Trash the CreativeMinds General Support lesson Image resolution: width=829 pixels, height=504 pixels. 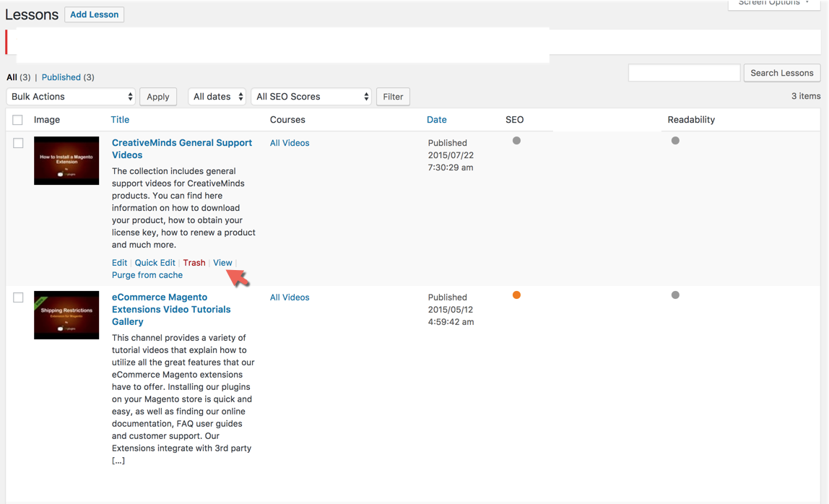tap(194, 263)
